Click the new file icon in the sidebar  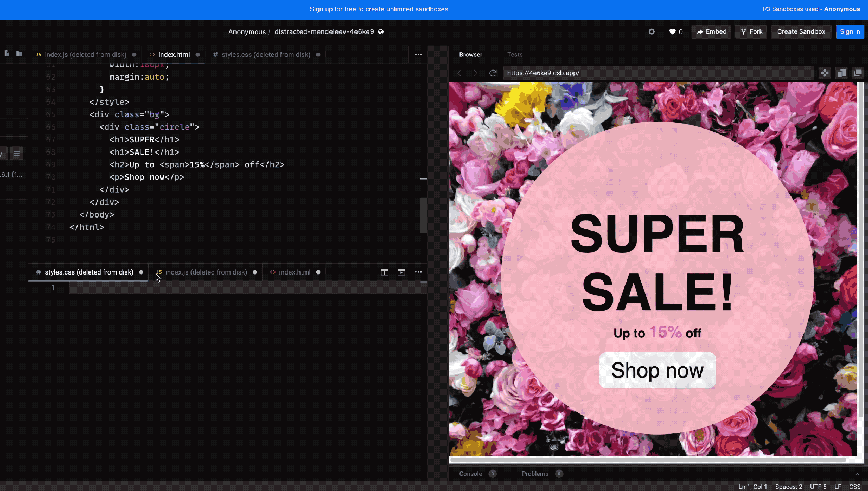click(7, 54)
